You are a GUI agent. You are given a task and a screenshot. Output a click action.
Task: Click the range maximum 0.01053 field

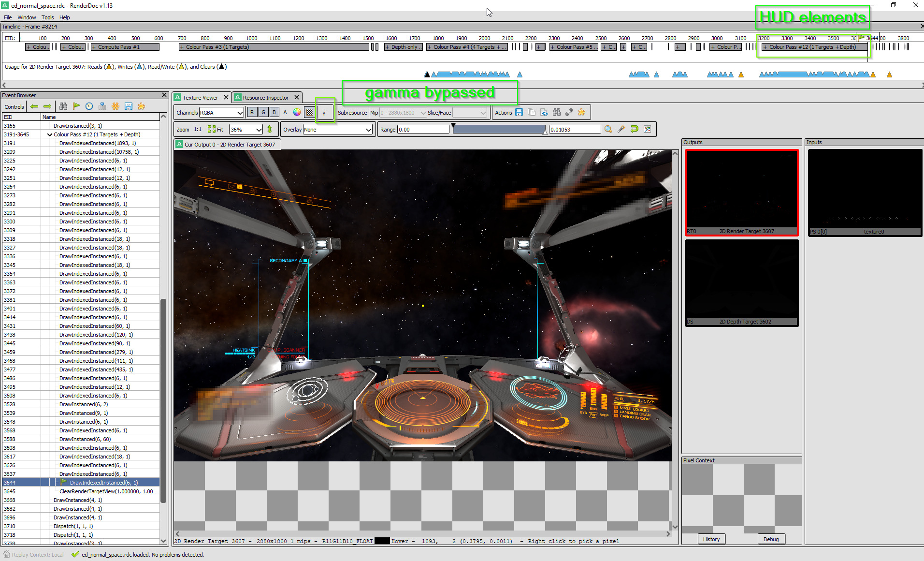[575, 129]
